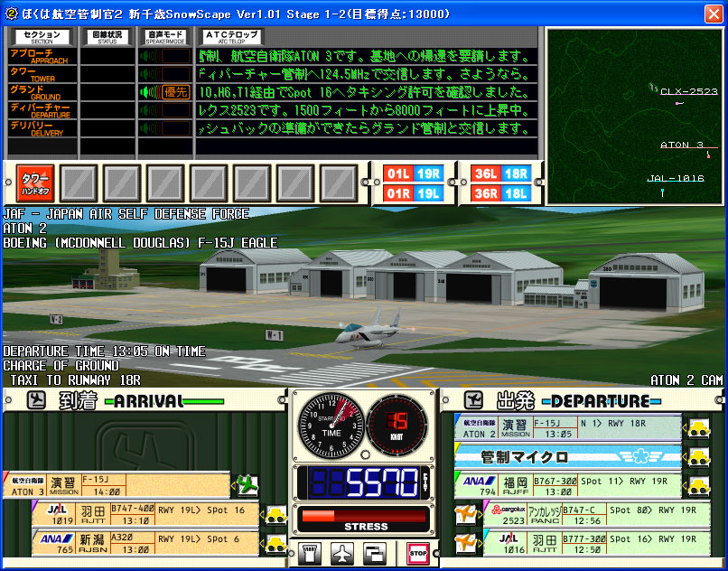728x571 pixels.
Task: Select the アプローチ APPROACH section row
Action: (42, 56)
